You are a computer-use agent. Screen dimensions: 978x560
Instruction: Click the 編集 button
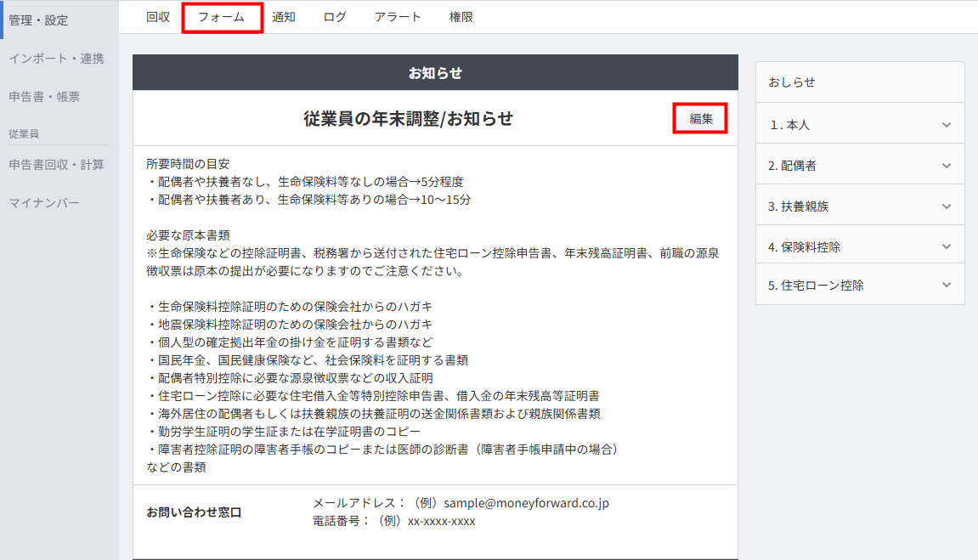(700, 118)
